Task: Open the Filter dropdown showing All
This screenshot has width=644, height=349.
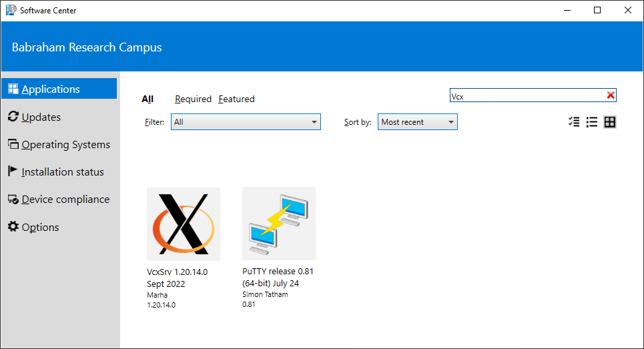Action: pos(246,122)
